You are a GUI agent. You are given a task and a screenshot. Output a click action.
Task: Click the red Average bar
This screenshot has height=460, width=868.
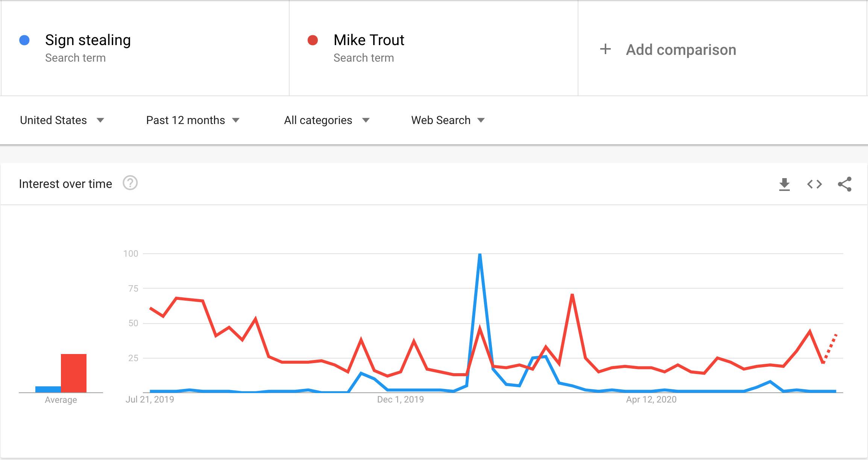tap(74, 373)
